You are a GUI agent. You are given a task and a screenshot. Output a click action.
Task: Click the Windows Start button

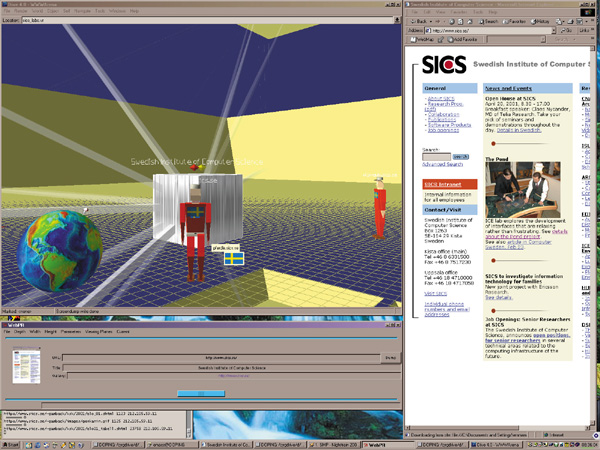click(11, 445)
